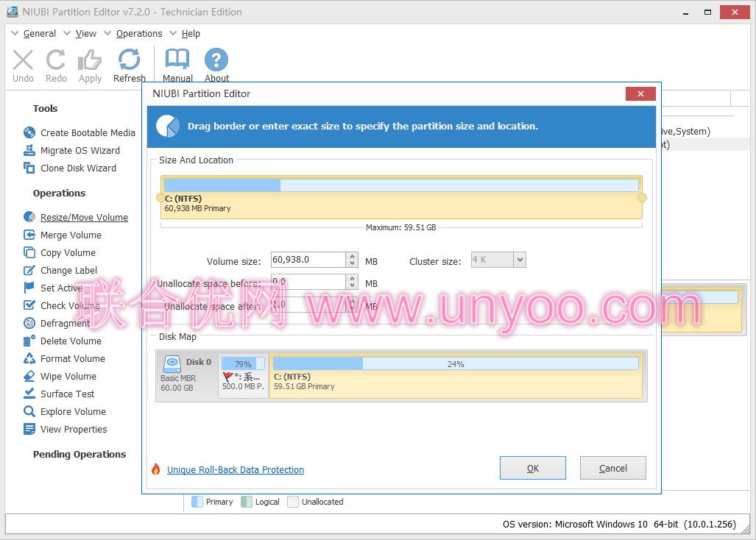Click the Pending Operations header
Screen dimensions: 756x540
point(80,454)
